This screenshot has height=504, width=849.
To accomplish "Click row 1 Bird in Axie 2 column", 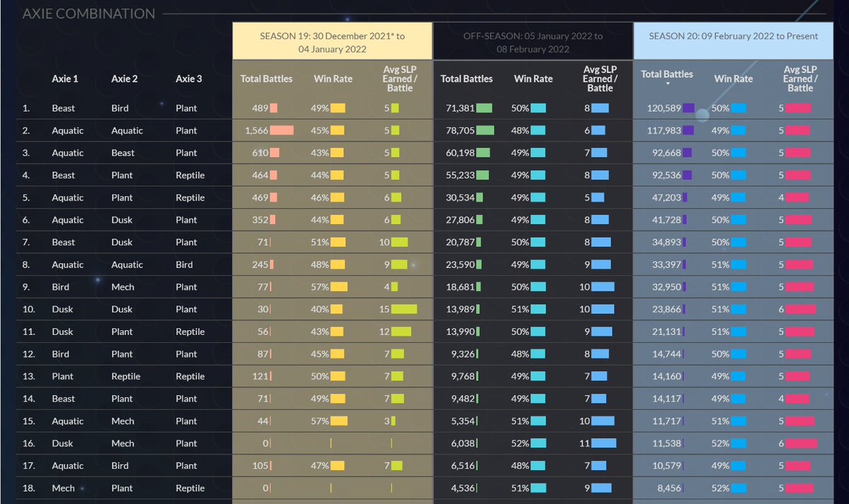I will pyautogui.click(x=120, y=108).
